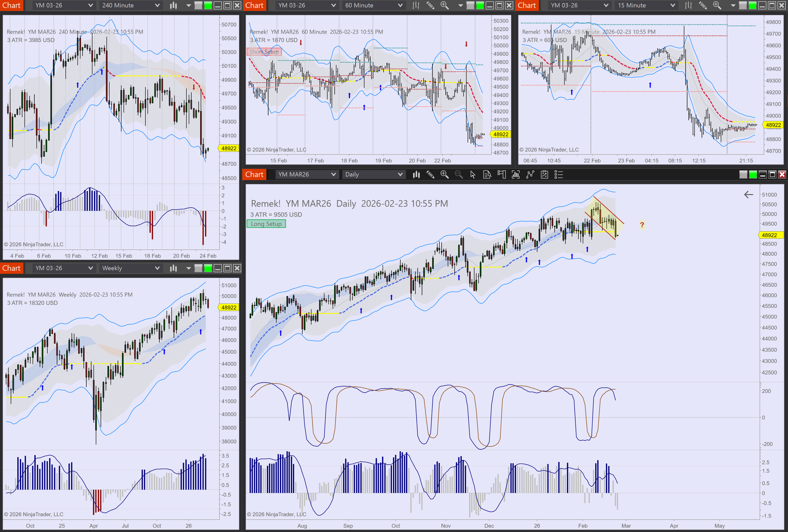
Task: Toggle green link button on Daily chart
Action: pos(753,175)
